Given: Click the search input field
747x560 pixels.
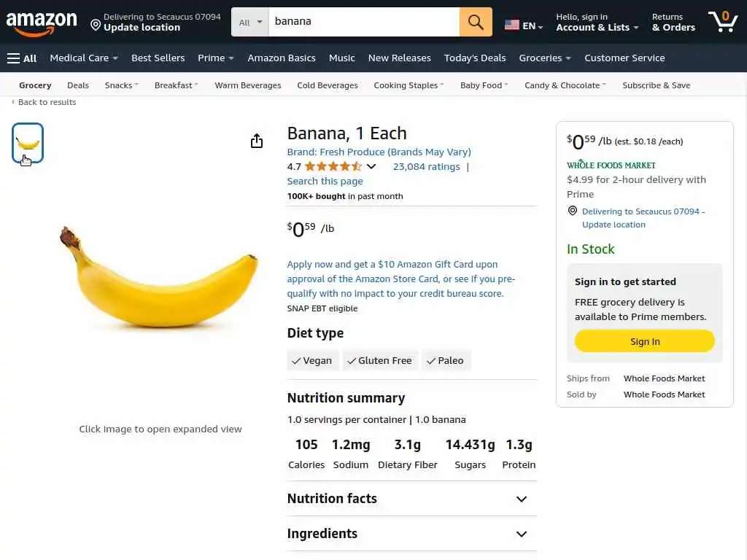Looking at the screenshot, I should coord(363,22).
